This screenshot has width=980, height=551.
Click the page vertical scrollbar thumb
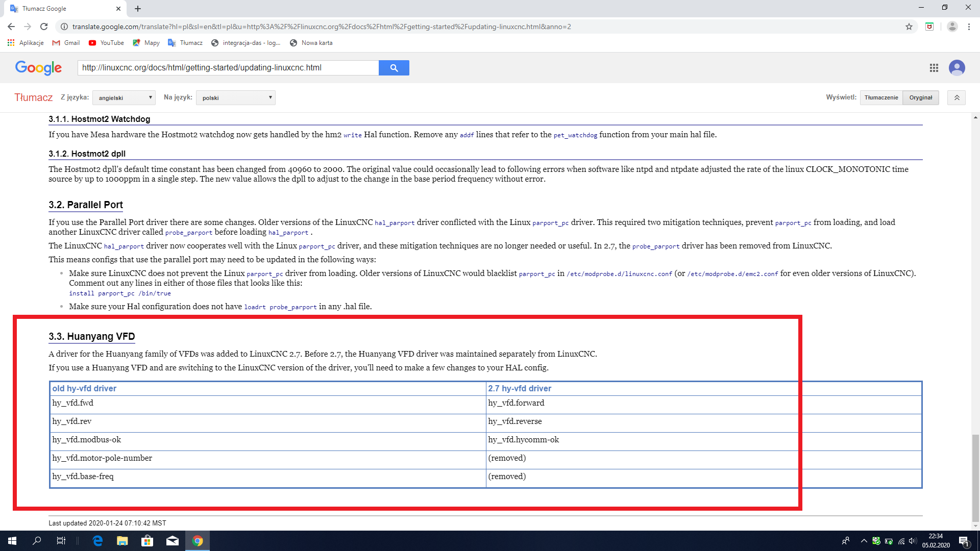[x=975, y=478]
